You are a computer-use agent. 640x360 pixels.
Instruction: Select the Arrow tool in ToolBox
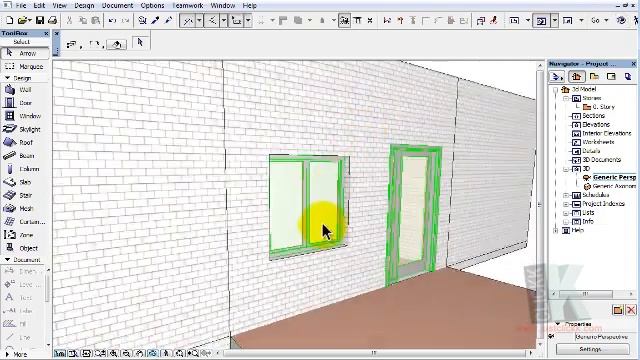[x=24, y=53]
